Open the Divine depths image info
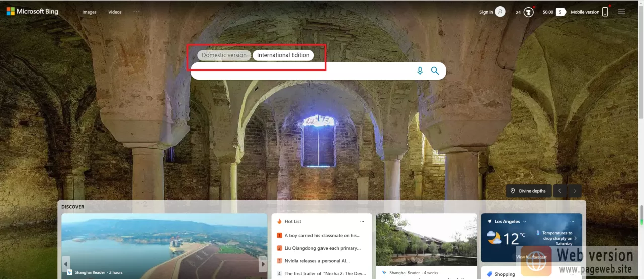Image resolution: width=644 pixels, height=279 pixels. point(528,191)
